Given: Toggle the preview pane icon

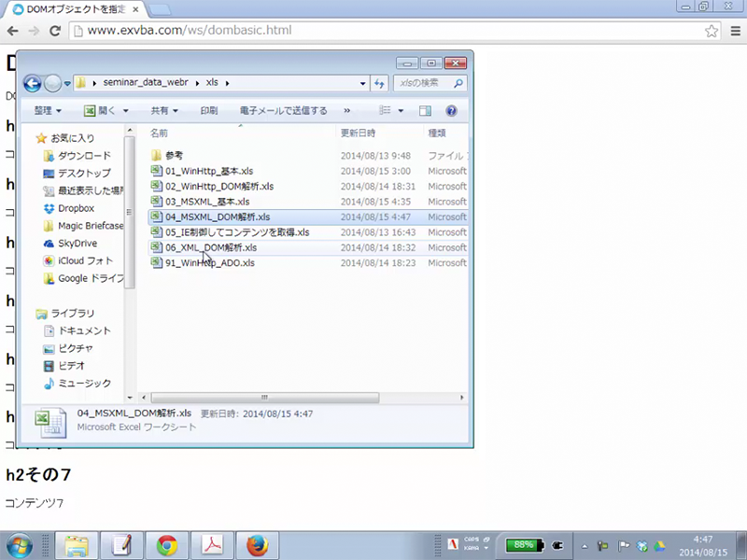Looking at the screenshot, I should pyautogui.click(x=426, y=110).
